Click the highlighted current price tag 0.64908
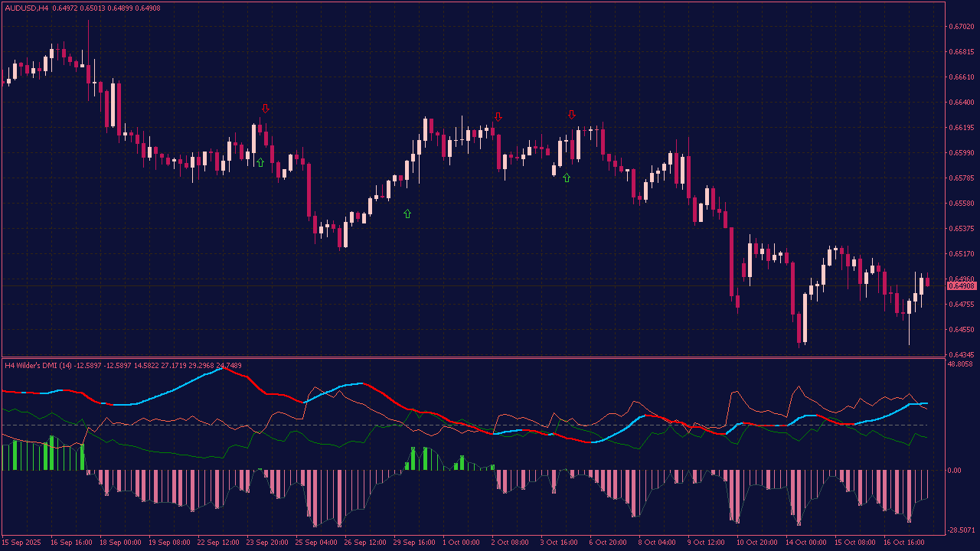The image size is (980, 551). [961, 286]
